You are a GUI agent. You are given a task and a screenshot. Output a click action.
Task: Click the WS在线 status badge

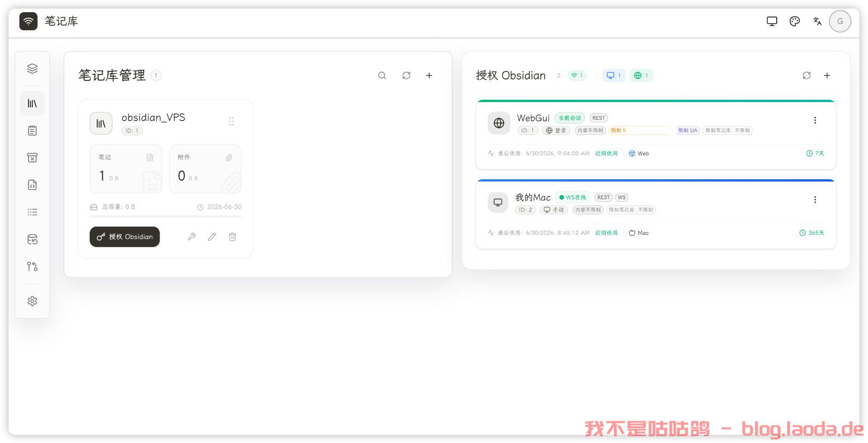[573, 197]
